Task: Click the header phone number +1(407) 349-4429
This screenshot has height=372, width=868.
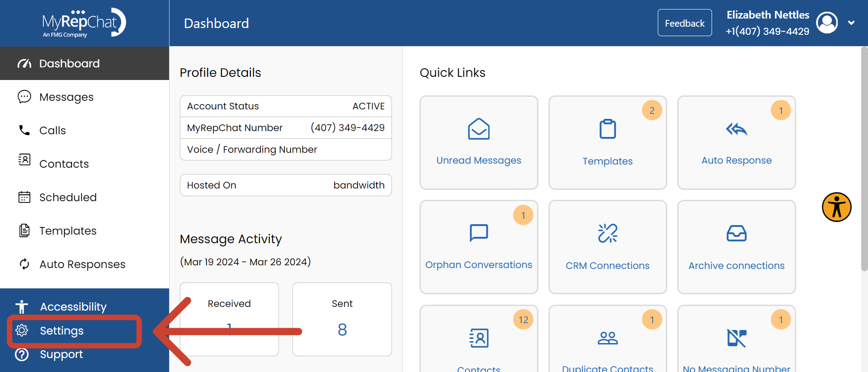Action: click(x=768, y=31)
